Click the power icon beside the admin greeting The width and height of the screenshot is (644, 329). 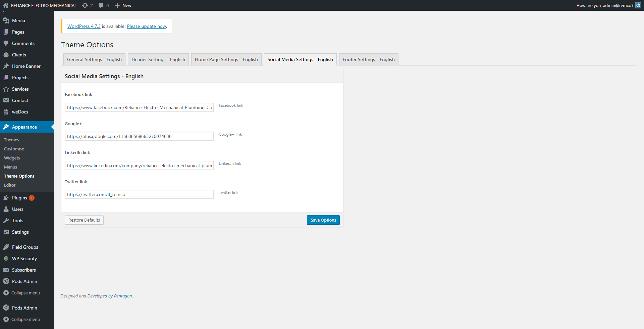point(638,5)
